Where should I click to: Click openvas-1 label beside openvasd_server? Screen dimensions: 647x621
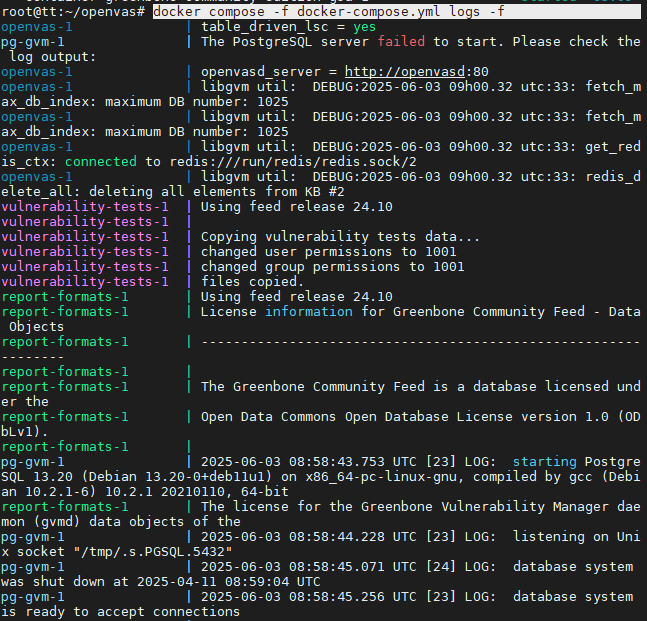point(37,71)
